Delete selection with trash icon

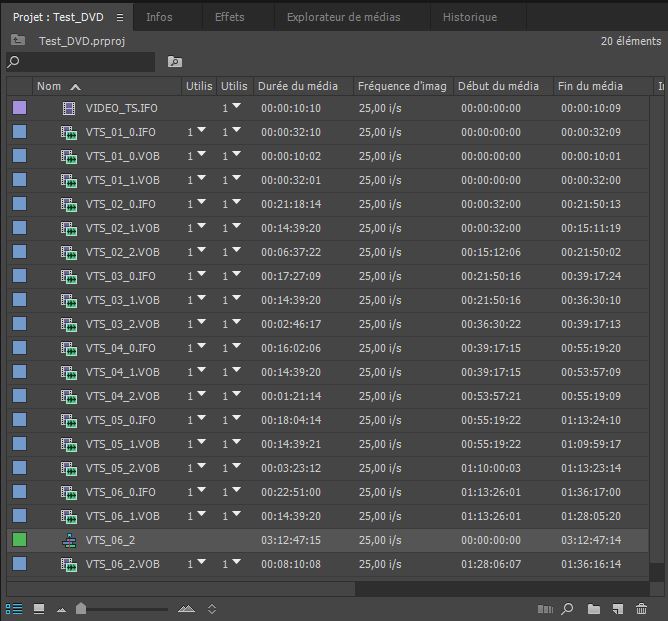(641, 609)
